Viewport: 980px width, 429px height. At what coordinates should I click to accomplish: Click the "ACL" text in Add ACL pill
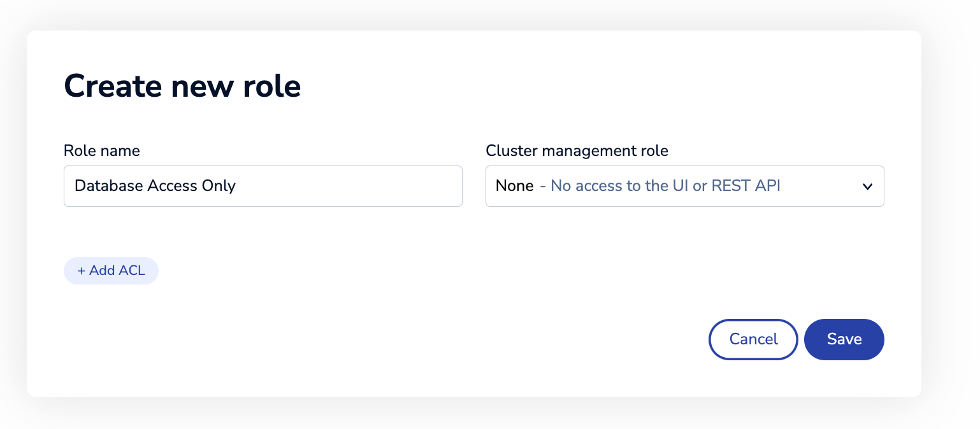(x=131, y=271)
